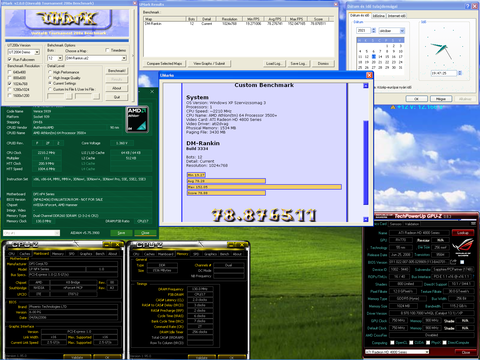
Task: Select High Image Quality detail level
Action: 50,78
